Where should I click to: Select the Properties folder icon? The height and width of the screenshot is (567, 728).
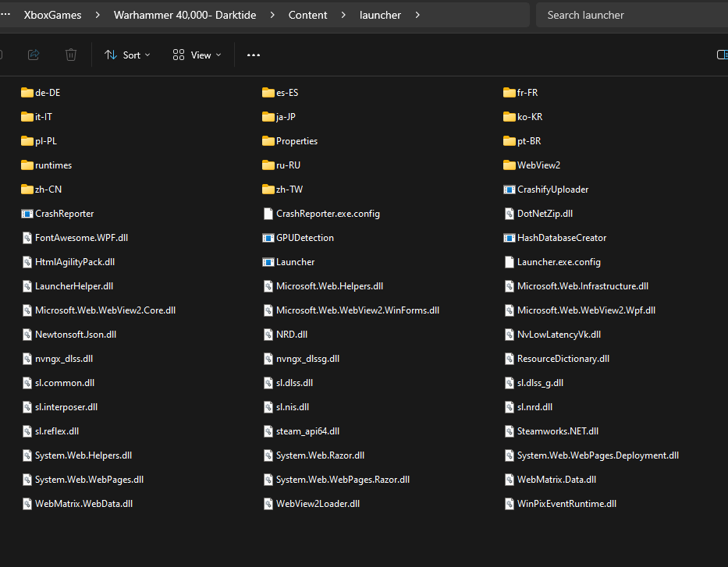pos(268,140)
